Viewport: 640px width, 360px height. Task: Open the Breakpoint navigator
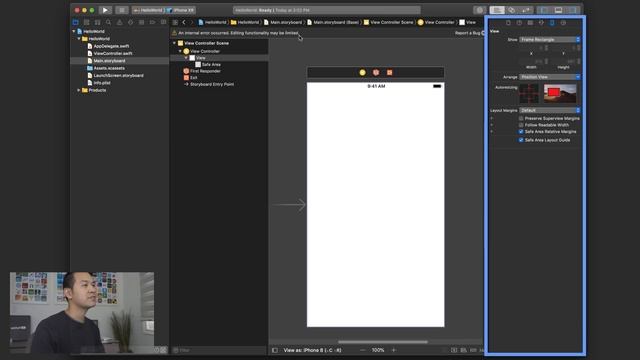[x=153, y=22]
